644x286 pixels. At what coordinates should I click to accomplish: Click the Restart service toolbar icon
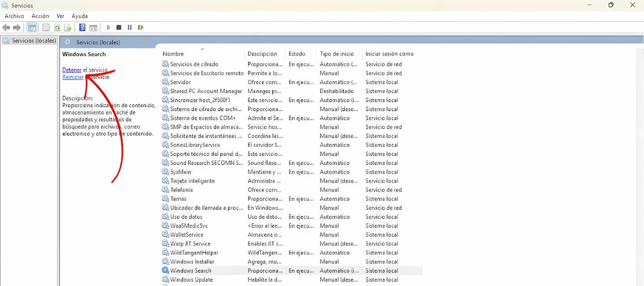coord(141,28)
